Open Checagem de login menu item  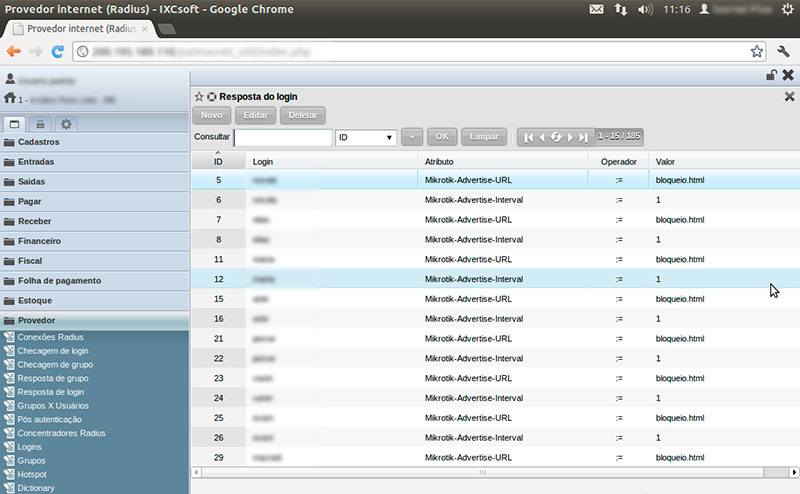(53, 351)
